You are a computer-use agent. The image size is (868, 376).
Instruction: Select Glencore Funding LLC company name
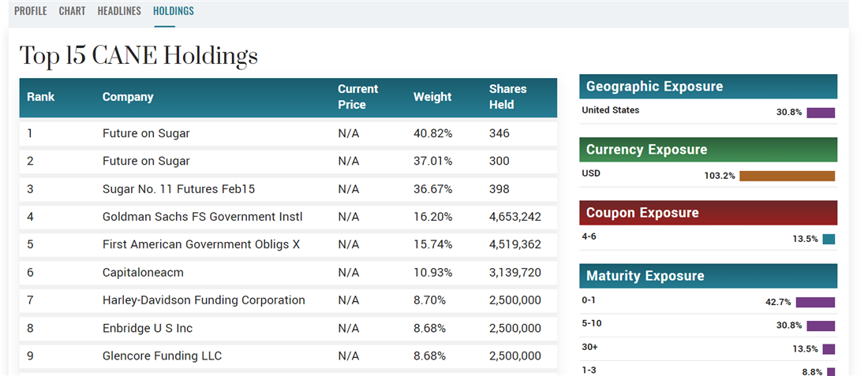click(162, 356)
